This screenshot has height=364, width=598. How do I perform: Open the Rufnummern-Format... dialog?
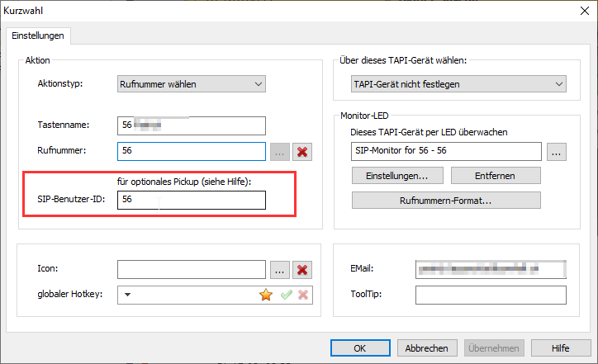[x=446, y=201]
